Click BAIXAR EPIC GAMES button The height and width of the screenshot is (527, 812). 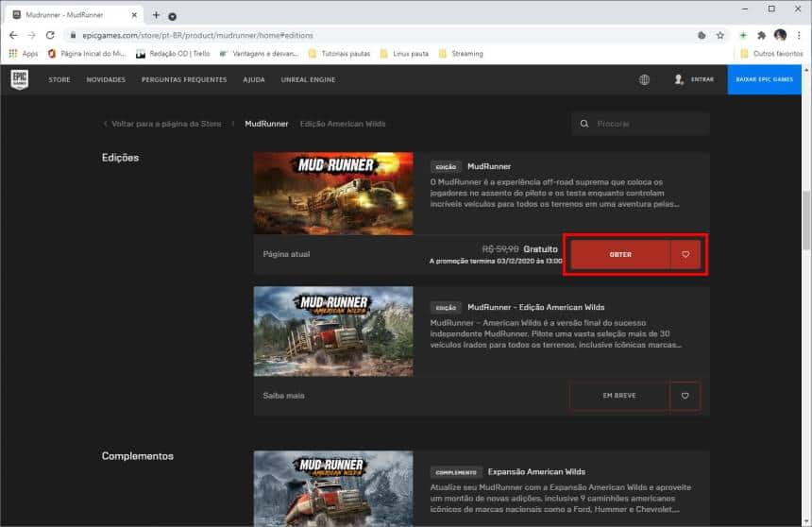coord(765,79)
